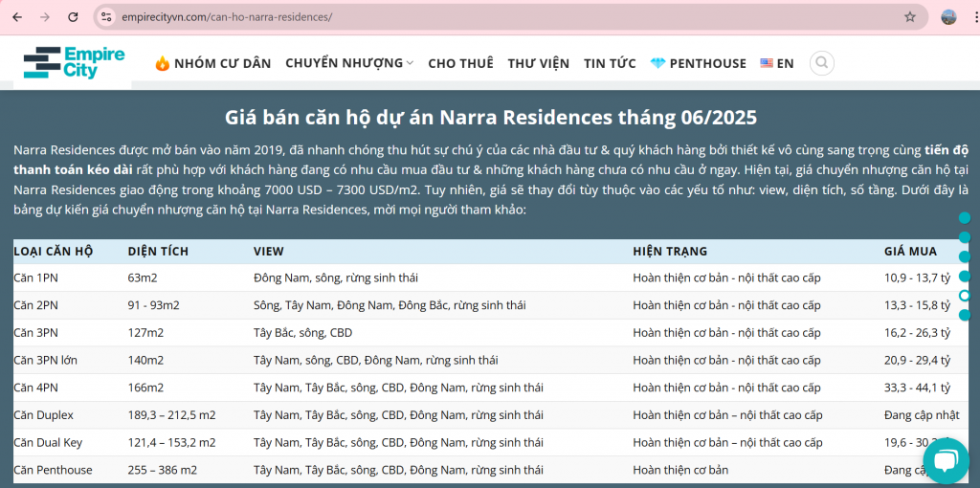Click the VIEW column header

269,252
